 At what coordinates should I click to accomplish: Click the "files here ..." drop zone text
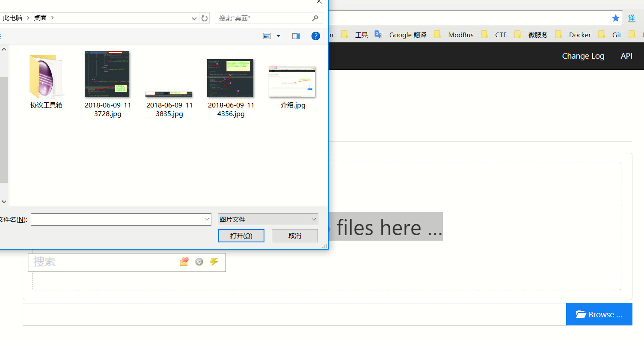pyautogui.click(x=389, y=227)
